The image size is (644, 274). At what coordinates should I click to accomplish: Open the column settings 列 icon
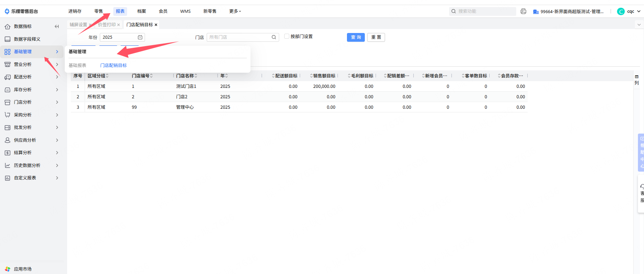coord(637,80)
